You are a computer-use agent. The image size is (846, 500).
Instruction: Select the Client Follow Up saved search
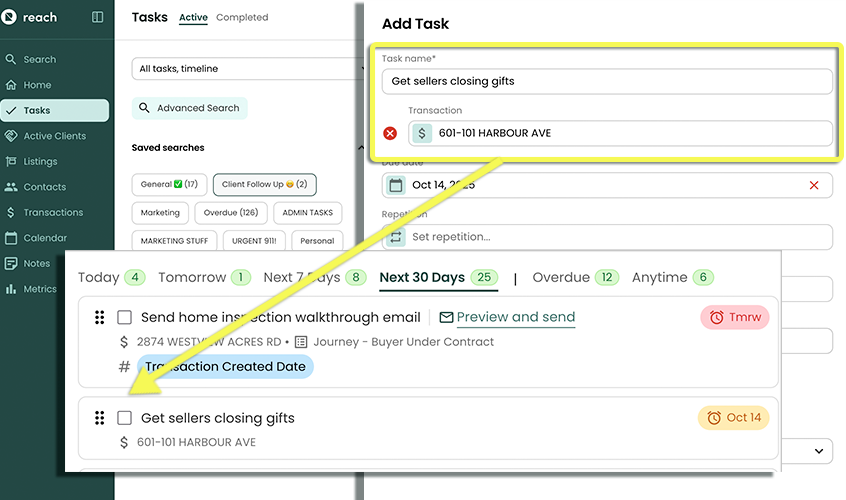click(264, 184)
